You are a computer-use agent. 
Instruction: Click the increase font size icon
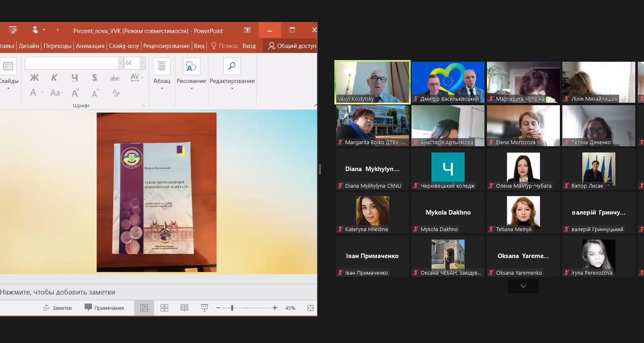75,93
